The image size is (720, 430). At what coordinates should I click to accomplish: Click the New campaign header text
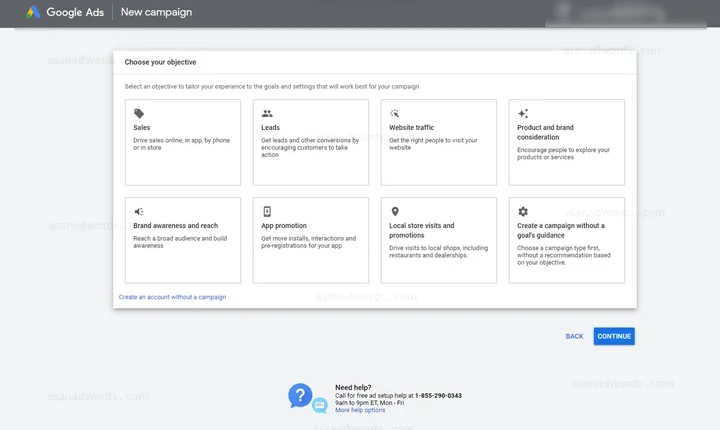156,12
